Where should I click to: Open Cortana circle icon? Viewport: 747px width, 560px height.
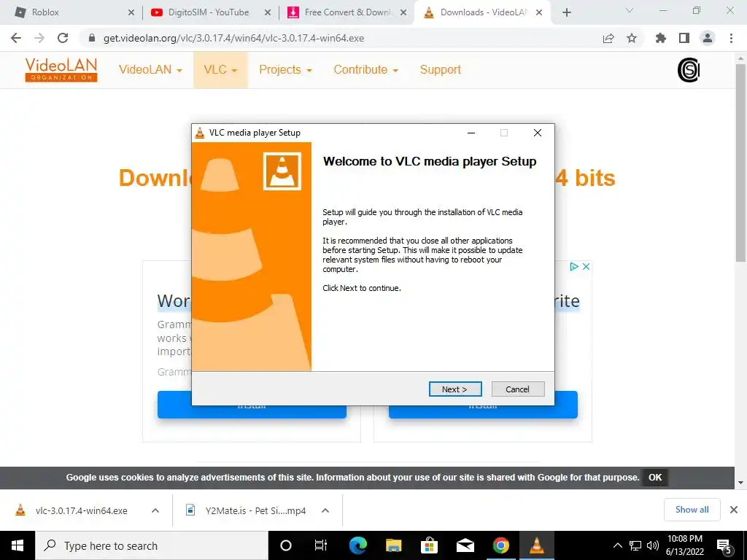click(286, 545)
